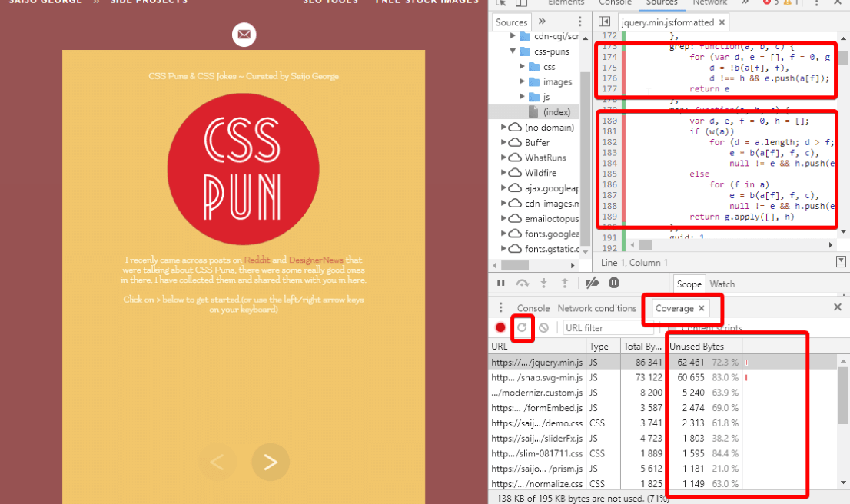Screen dimensions: 850x504
Task: Close the DevTools drawer
Action: [x=838, y=307]
